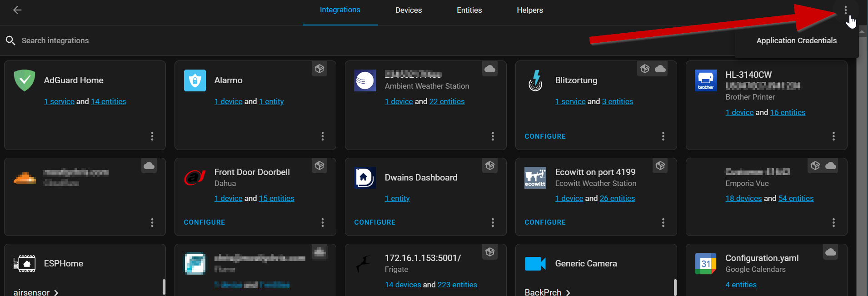Click the Alarmo integration icon
Screen dimensions: 868x296
coord(195,80)
